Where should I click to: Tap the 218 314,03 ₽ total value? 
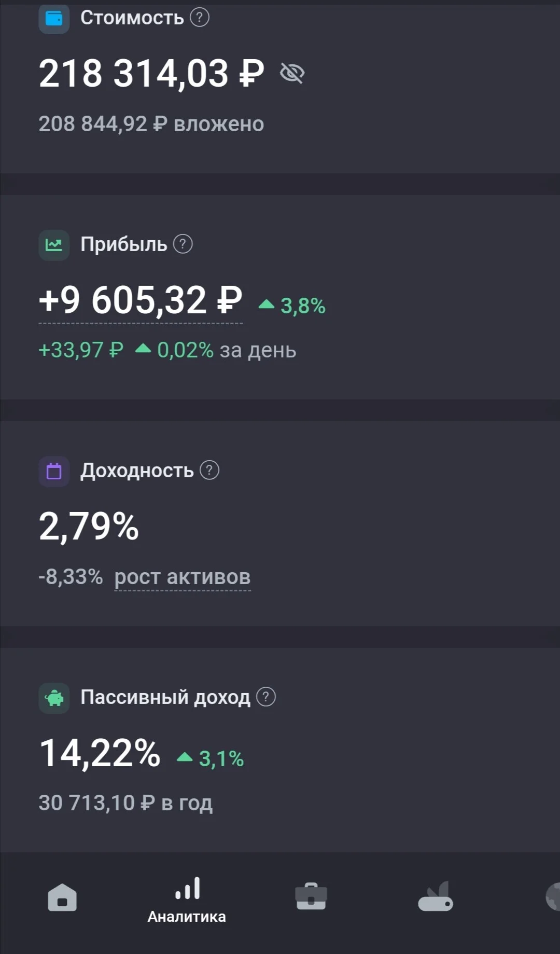151,73
